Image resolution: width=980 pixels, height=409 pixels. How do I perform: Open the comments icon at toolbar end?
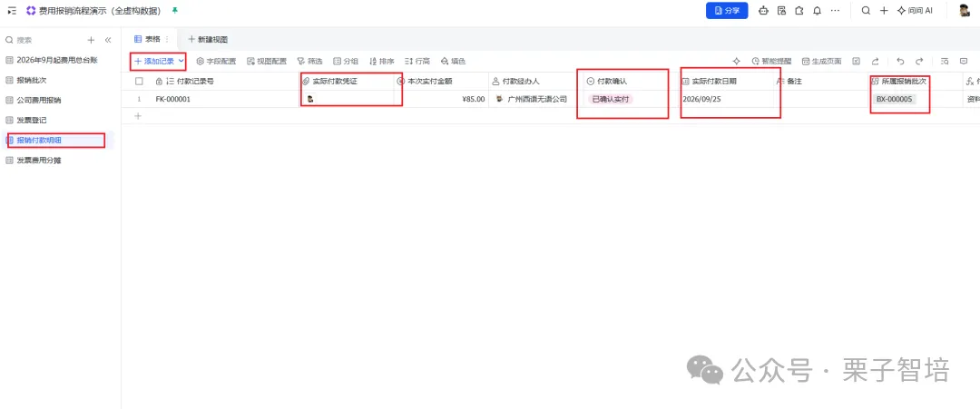pos(963,61)
